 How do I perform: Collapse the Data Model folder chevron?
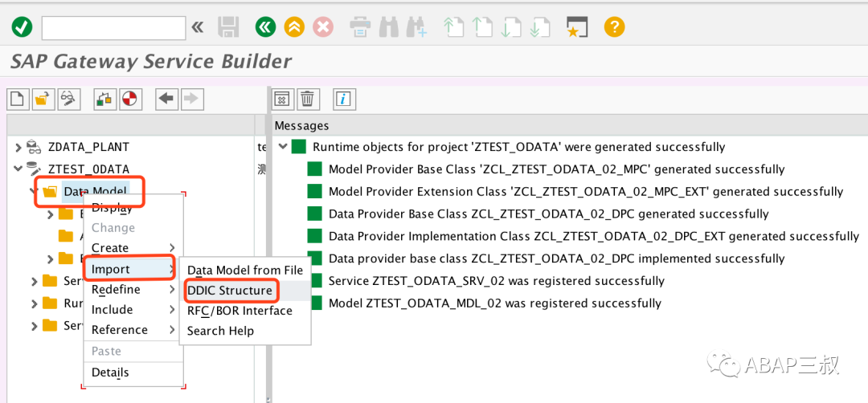pos(33,191)
